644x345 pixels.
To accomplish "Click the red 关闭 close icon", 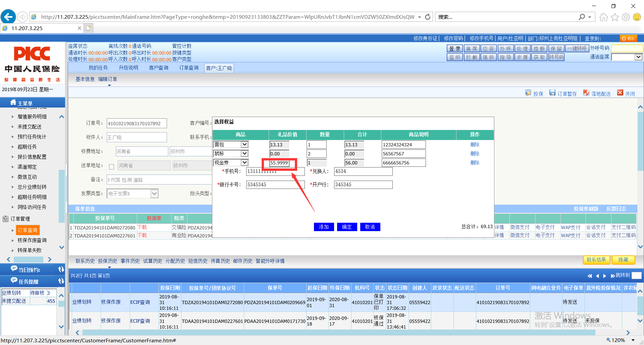I will [x=620, y=93].
